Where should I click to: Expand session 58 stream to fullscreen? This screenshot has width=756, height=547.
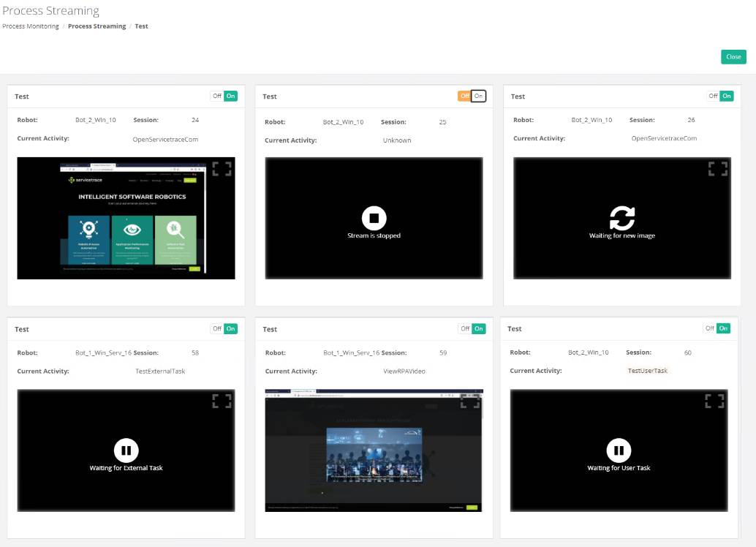pos(222,401)
